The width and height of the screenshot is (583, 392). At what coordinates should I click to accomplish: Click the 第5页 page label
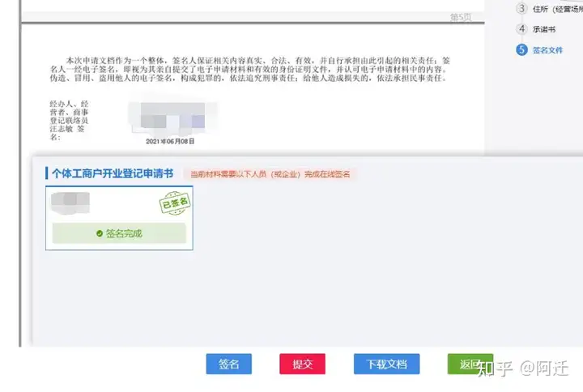click(460, 17)
